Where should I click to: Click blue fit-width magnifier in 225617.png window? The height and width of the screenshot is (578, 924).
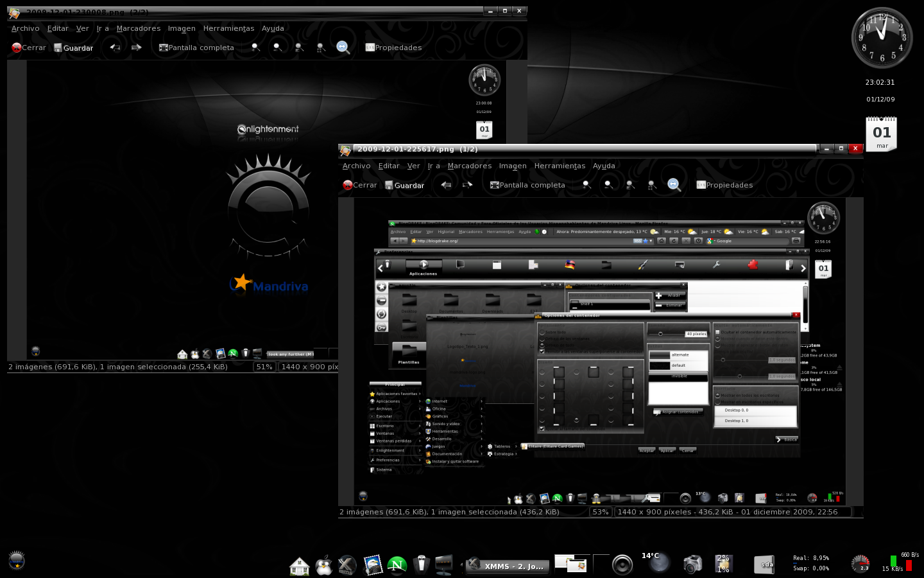click(674, 184)
